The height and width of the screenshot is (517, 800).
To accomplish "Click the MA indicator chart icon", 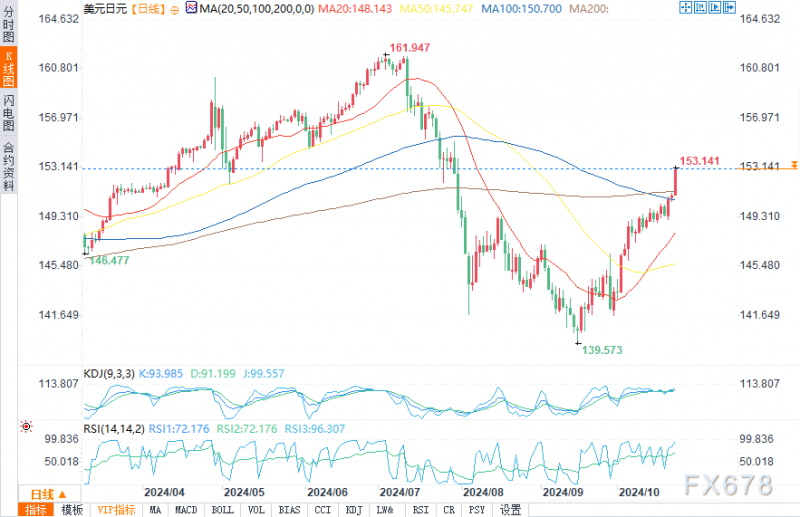I will click(191, 8).
